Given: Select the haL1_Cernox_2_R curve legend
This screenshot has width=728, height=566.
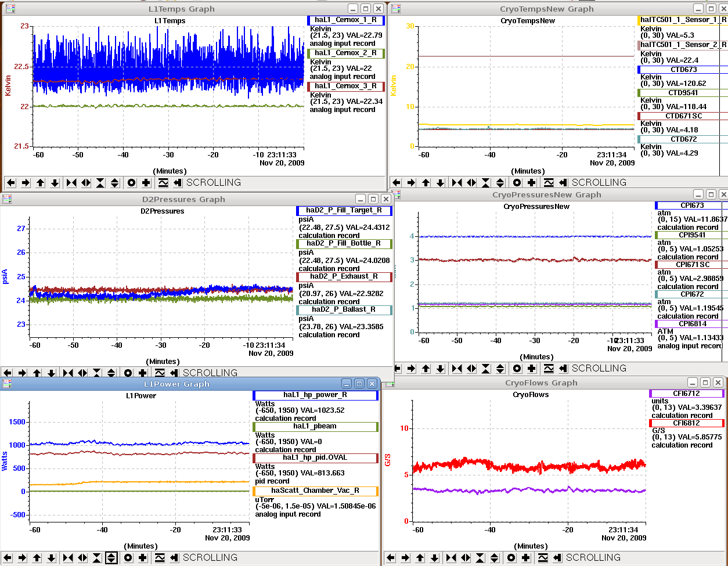Looking at the screenshot, I should pos(346,53).
